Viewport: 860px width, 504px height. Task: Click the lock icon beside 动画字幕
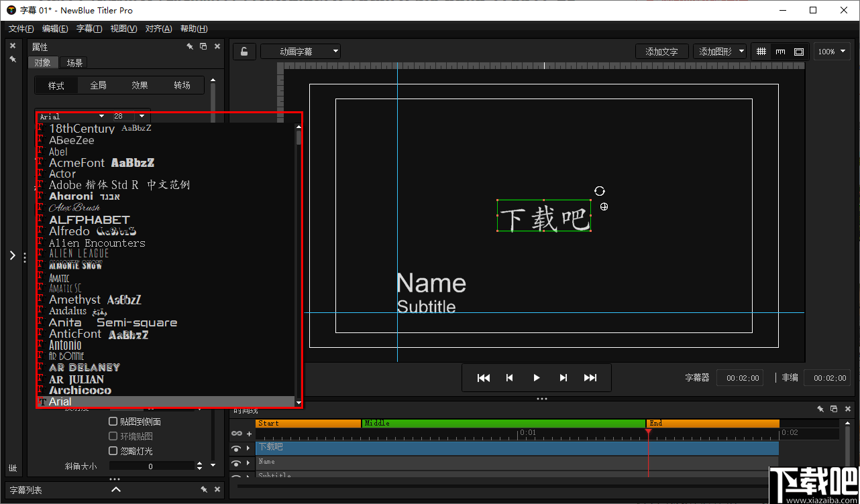click(x=246, y=51)
